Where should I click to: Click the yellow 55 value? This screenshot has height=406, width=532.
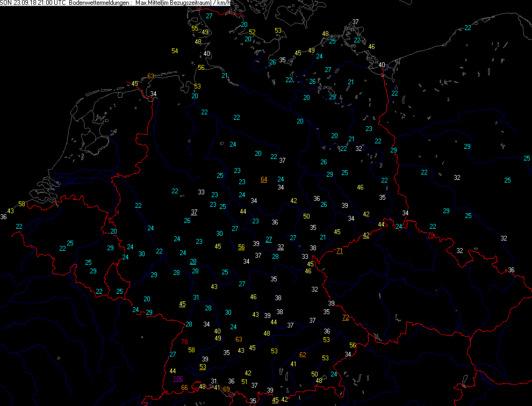click(195, 28)
